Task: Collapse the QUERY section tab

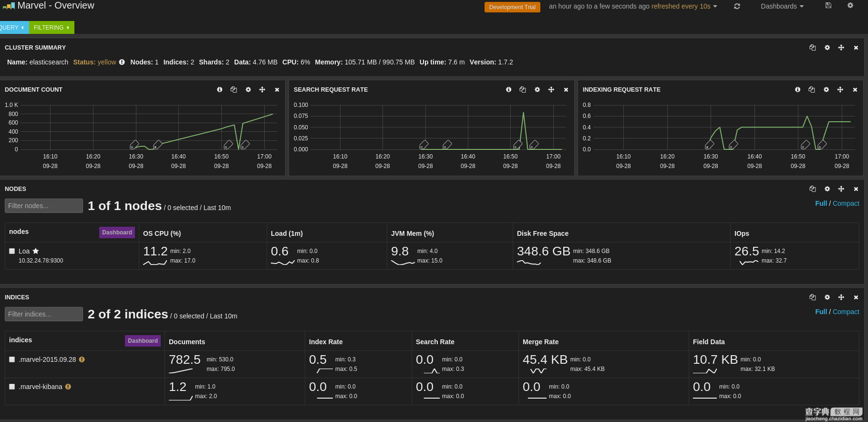Action: click(13, 28)
